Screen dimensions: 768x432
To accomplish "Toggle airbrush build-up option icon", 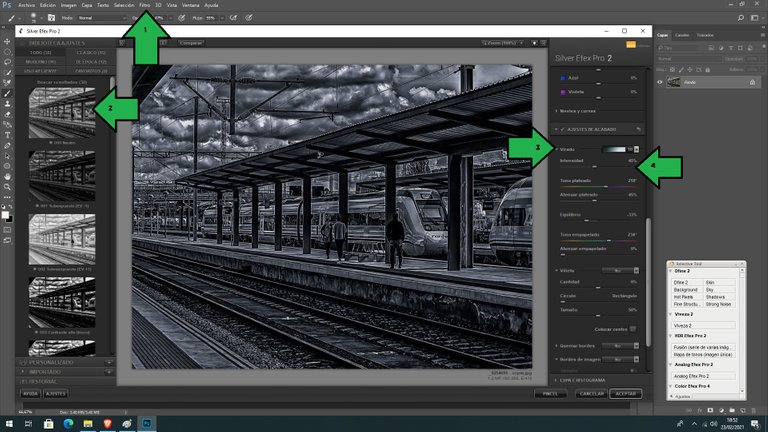I will click(x=233, y=18).
